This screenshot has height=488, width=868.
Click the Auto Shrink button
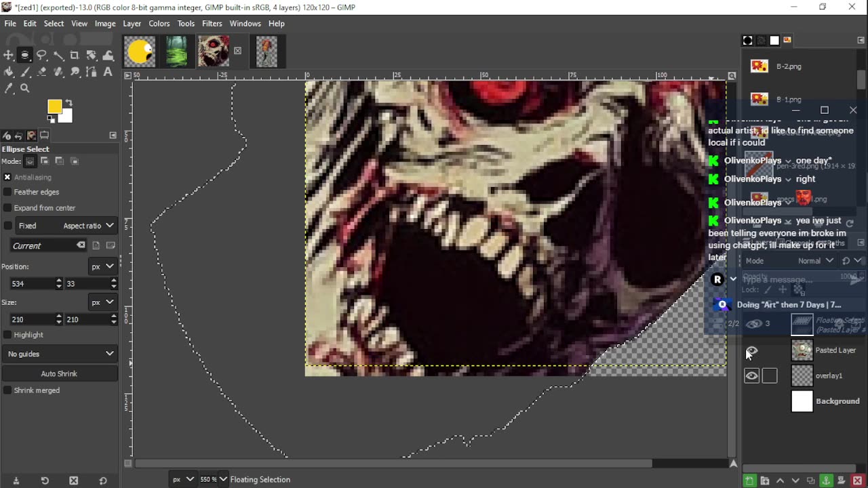point(59,374)
